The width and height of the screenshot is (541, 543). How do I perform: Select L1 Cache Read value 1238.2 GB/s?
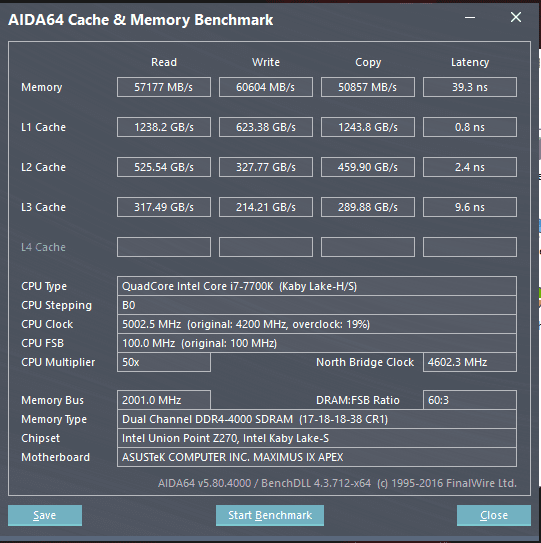[x=164, y=127]
